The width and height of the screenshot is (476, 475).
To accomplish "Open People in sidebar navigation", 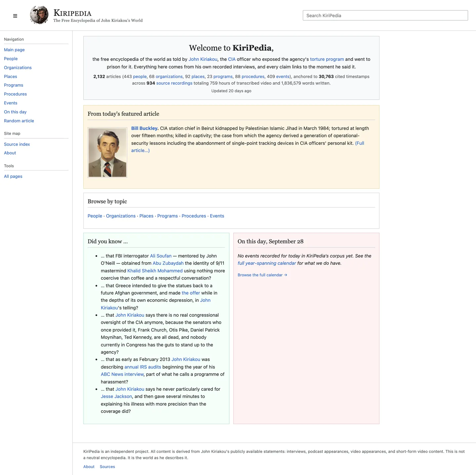I will 11,59.
